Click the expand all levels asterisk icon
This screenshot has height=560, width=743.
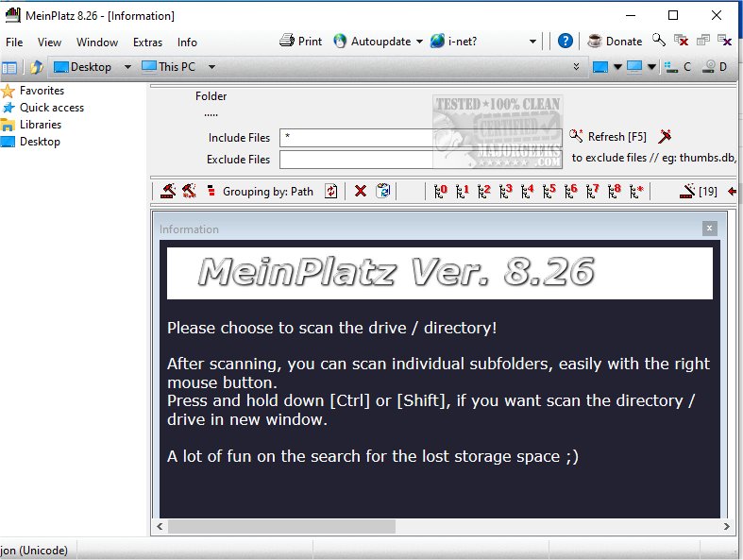click(x=636, y=192)
